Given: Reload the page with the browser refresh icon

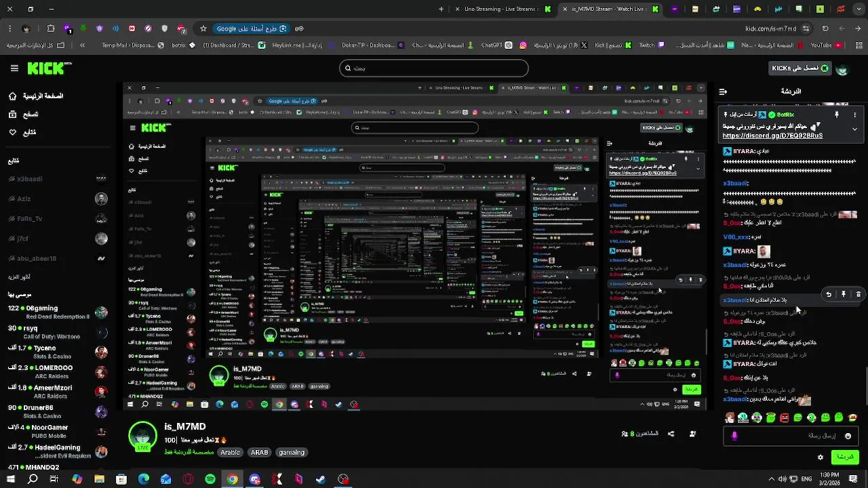Looking at the screenshot, I should tap(825, 29).
